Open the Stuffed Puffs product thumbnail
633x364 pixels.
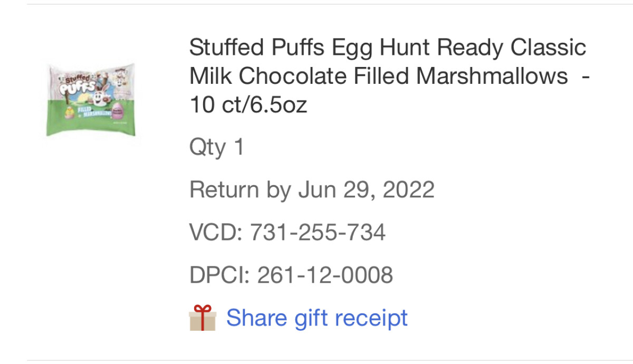click(91, 100)
